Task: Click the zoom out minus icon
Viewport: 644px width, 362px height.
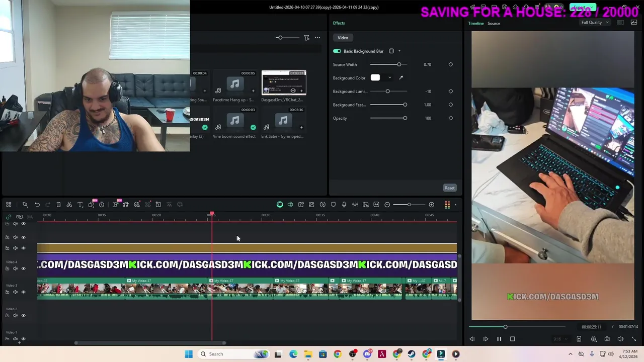Action: tap(387, 205)
